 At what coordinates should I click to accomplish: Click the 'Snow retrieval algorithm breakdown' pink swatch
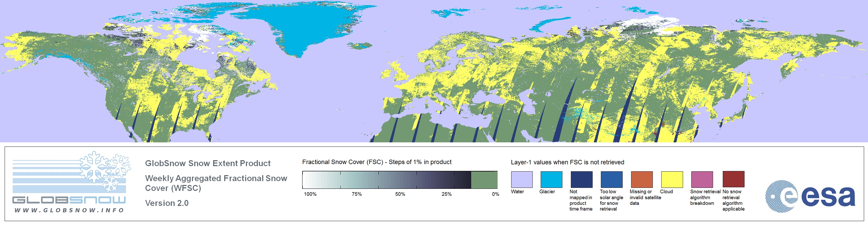702,179
